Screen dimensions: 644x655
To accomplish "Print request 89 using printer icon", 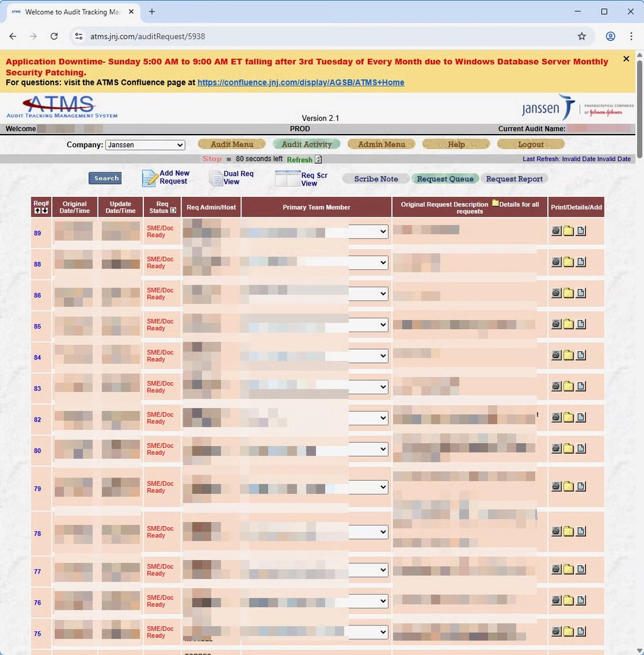I will [x=556, y=230].
